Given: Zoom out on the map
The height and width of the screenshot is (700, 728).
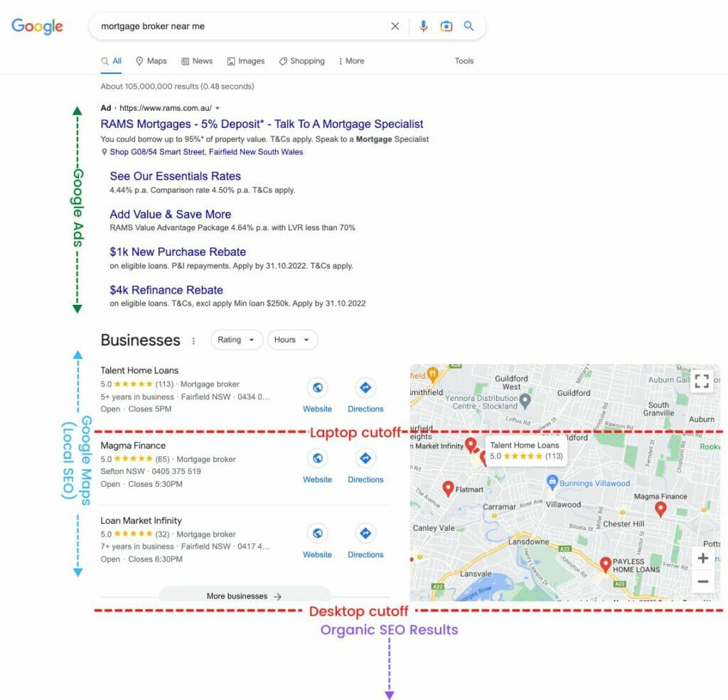Looking at the screenshot, I should pos(703,581).
